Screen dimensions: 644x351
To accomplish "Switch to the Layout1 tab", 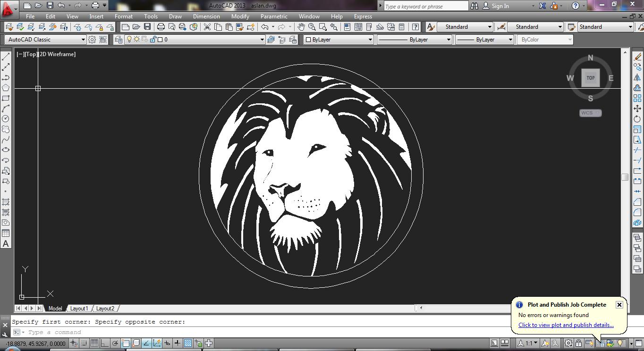I will pos(79,309).
